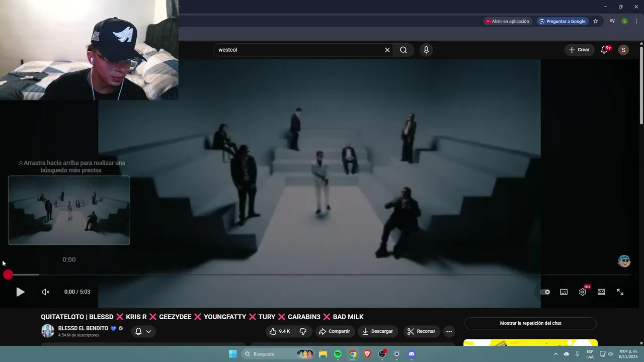Image resolution: width=644 pixels, height=362 pixels.
Task: Open File Explorer from taskbar
Action: pos(323,354)
